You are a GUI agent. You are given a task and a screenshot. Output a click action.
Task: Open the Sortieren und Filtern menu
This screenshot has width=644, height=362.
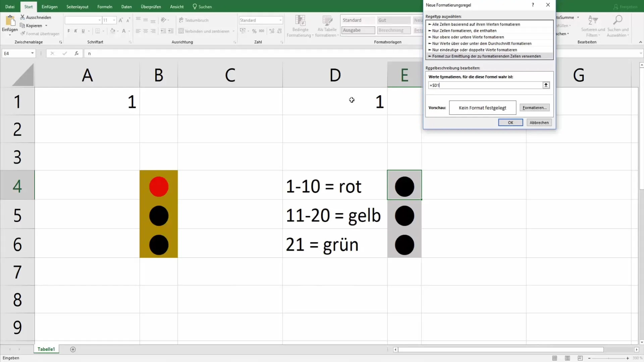click(x=593, y=26)
